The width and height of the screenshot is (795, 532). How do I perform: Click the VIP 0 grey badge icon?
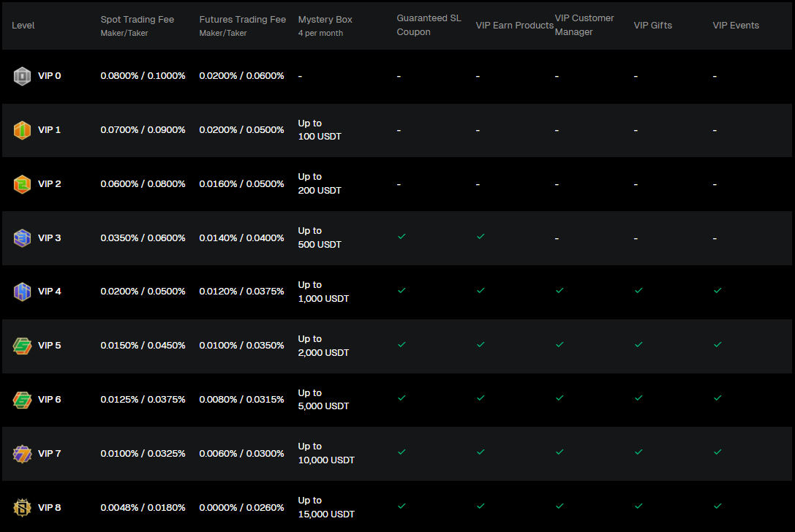click(x=22, y=76)
